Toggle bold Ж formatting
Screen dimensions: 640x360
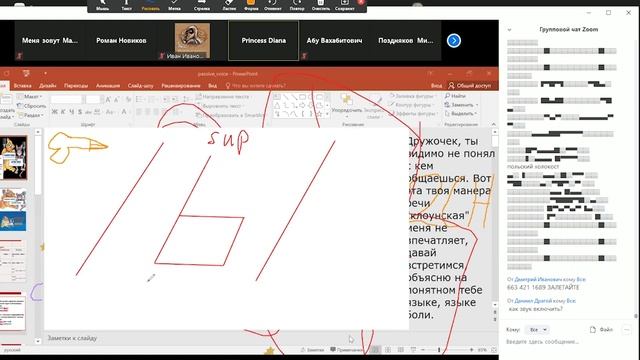(55, 111)
